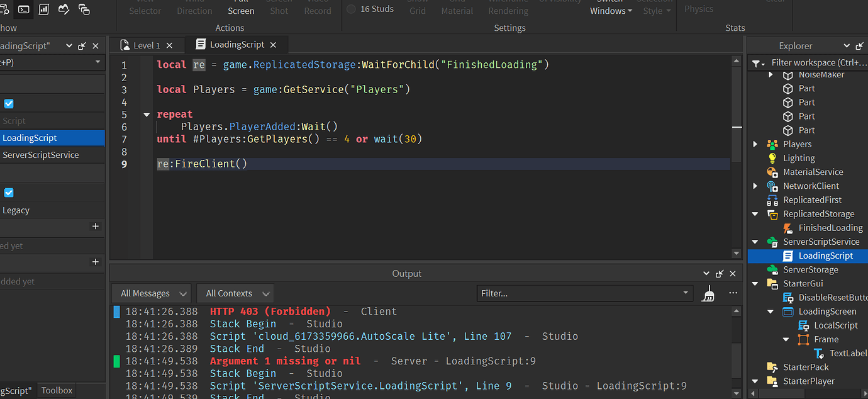Click the Players service icon in Explorer
This screenshot has height=399, width=868.
pyautogui.click(x=772, y=143)
